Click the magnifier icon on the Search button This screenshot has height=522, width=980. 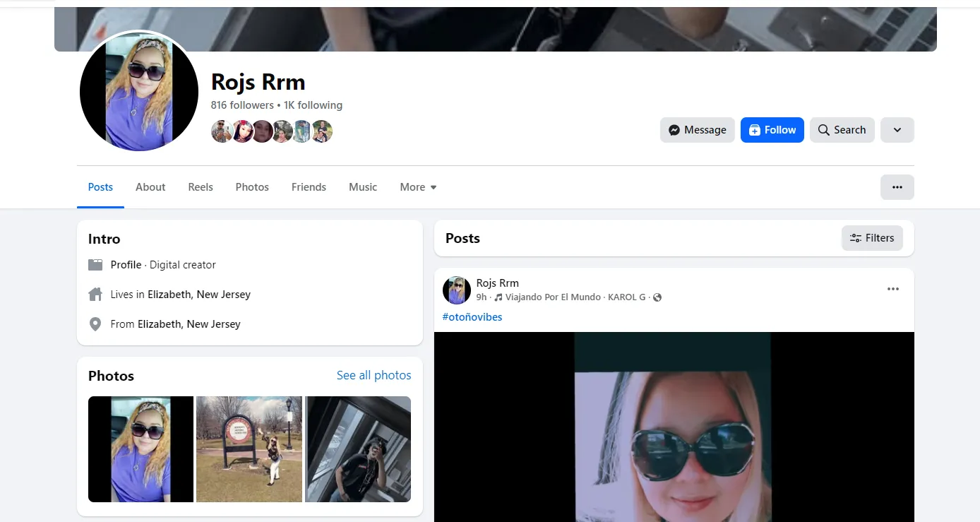[824, 130]
